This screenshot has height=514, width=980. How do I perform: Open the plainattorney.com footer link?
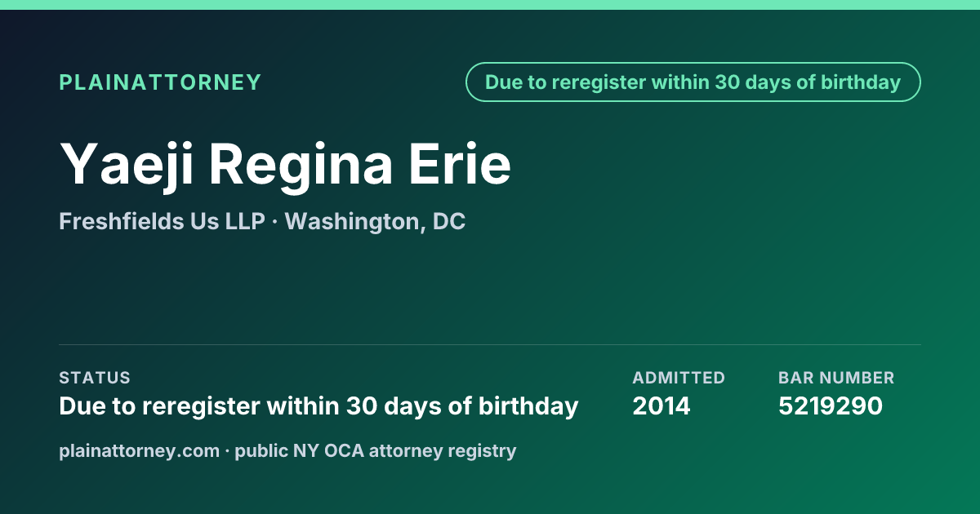tap(139, 450)
